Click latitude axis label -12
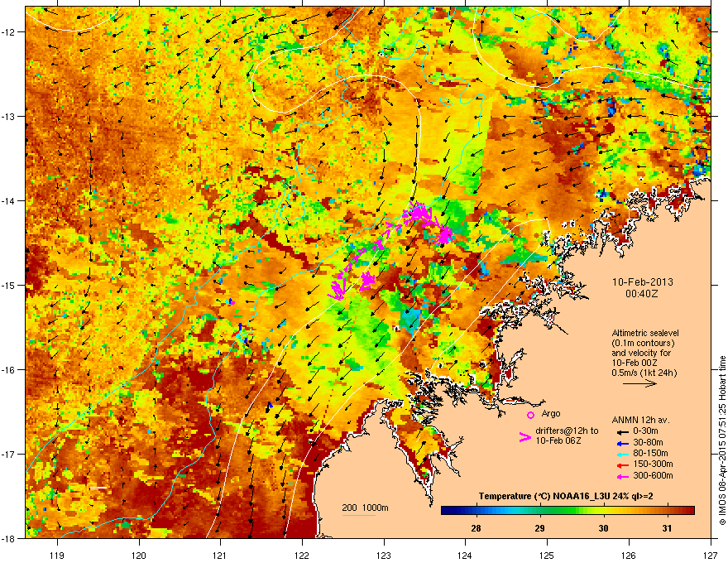 8,32
